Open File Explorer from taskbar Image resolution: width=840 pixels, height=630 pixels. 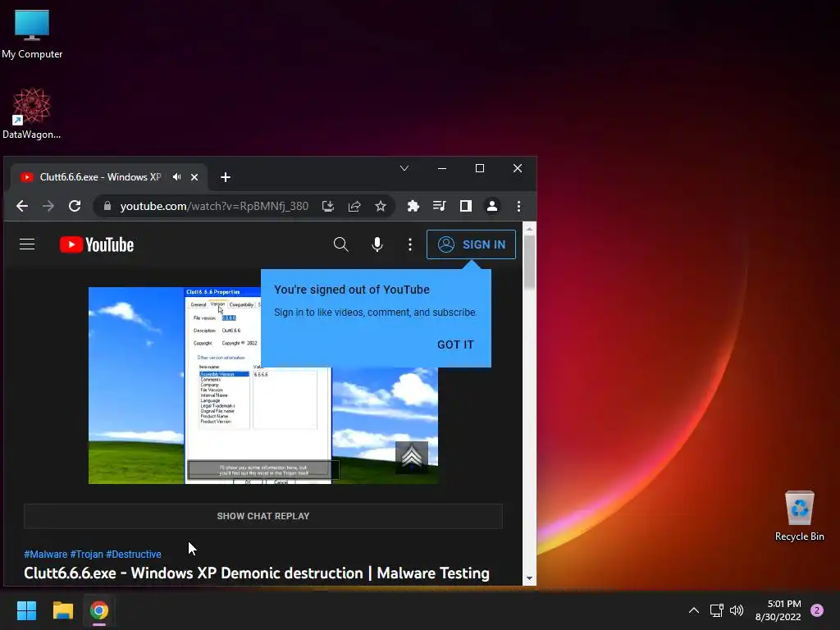pyautogui.click(x=62, y=610)
